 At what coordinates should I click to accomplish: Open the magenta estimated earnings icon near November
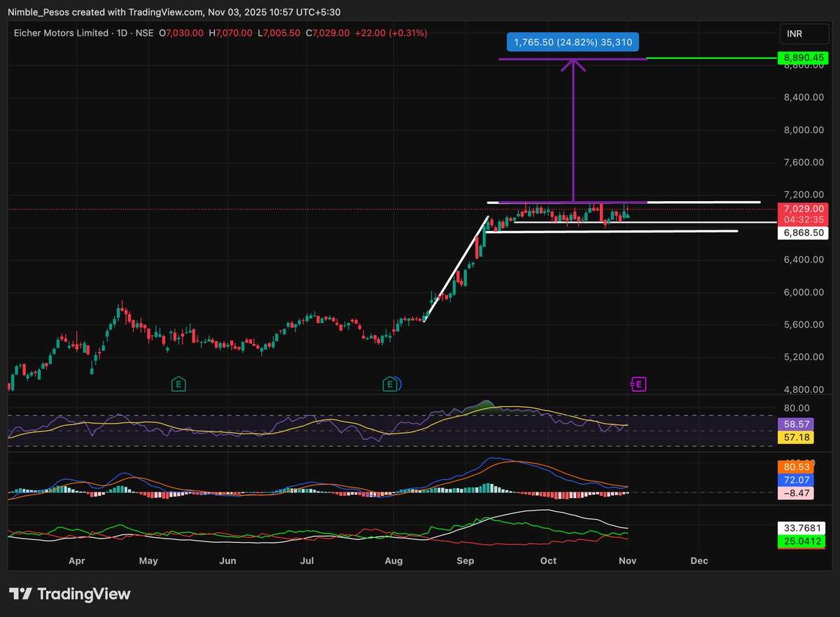638,384
